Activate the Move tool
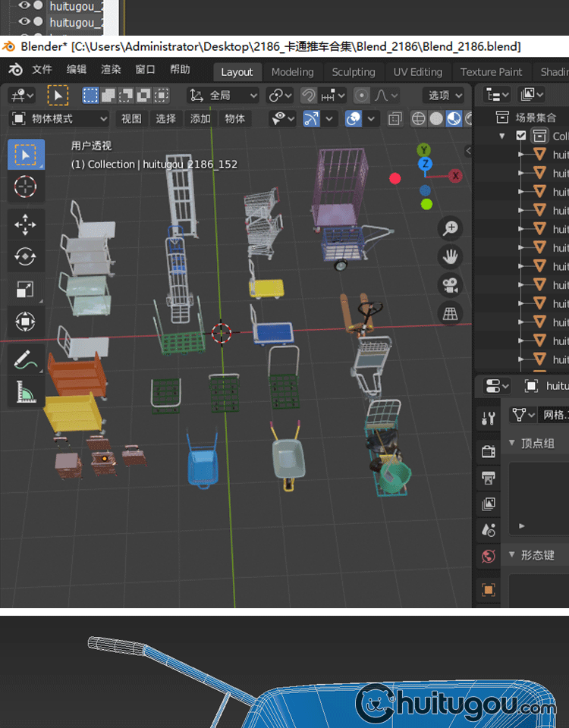Screen dimensions: 569x728 pos(26,224)
